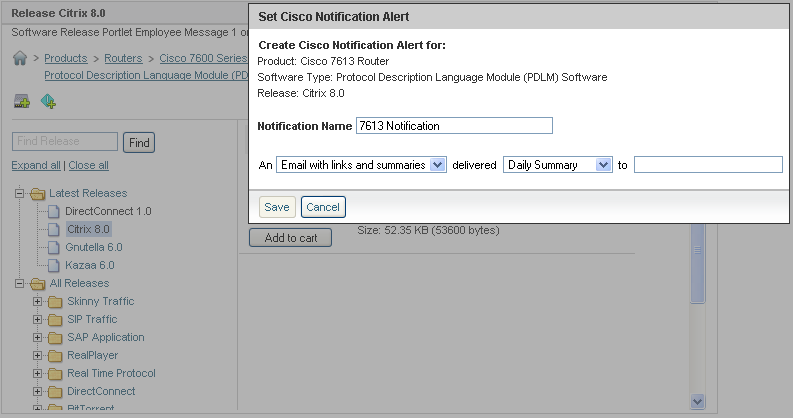
Task: Click the Notification Name text field
Action: tap(454, 125)
